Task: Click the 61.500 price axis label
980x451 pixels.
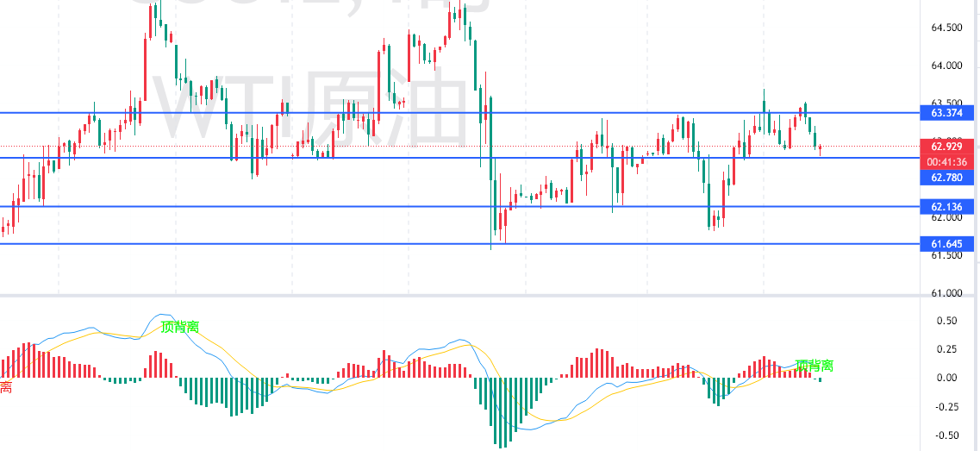Action: point(946,255)
